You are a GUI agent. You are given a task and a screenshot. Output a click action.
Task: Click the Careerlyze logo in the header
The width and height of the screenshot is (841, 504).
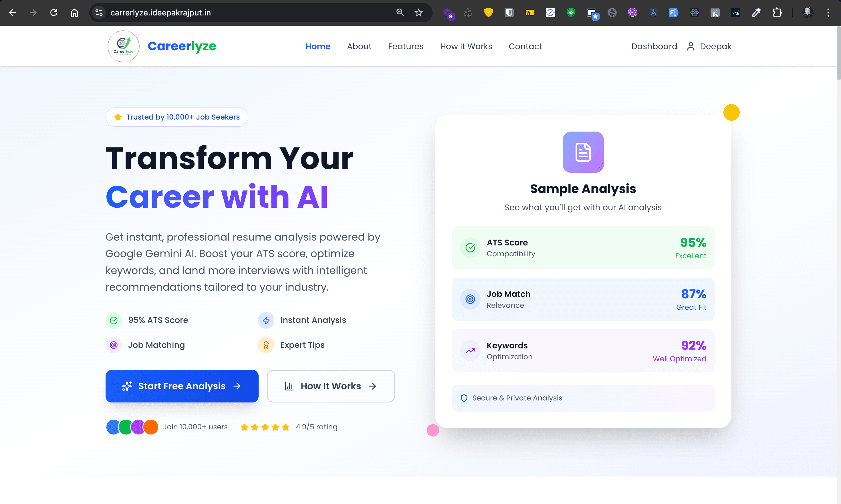123,46
